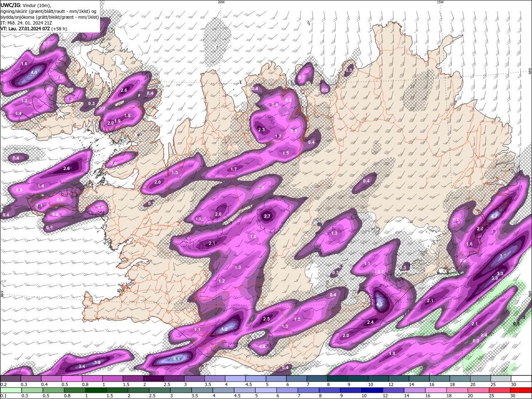532x399 pixels.
Task: Click the 2.5 precipitation value on the map
Action: pyautogui.click(x=267, y=319)
